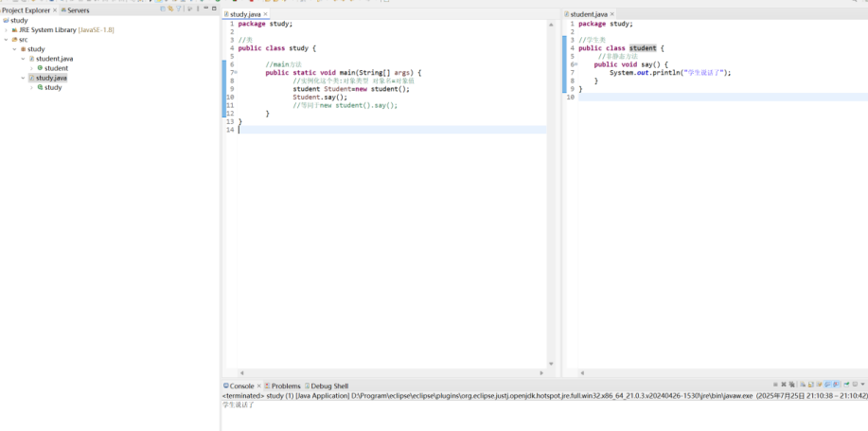Activate student.java editor tab
This screenshot has height=431, width=868.
[x=589, y=14]
